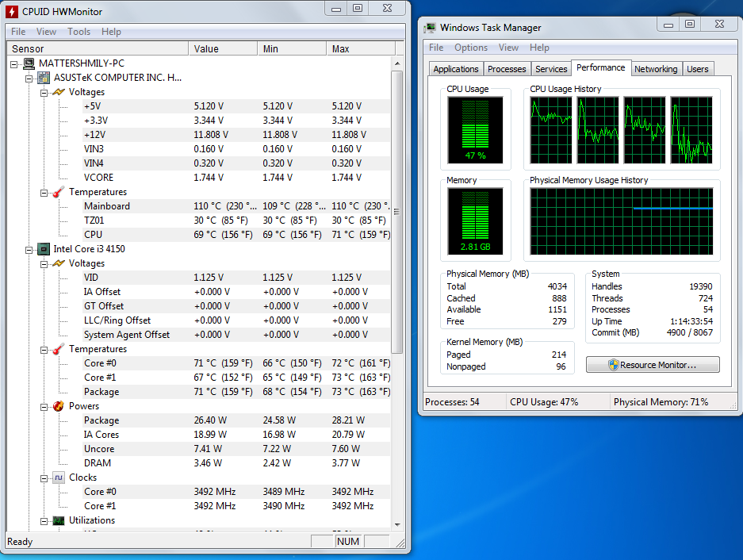Collapse the Powers group
The height and width of the screenshot is (560, 743).
point(44,407)
